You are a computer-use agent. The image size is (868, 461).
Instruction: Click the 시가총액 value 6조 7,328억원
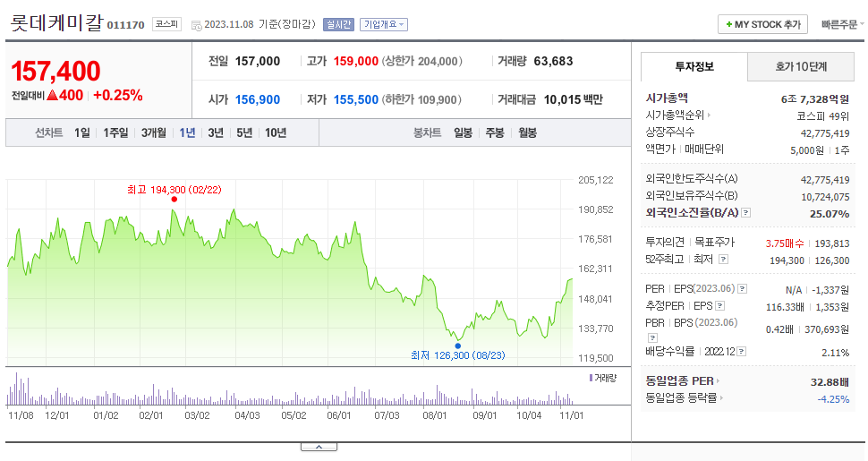pyautogui.click(x=815, y=99)
